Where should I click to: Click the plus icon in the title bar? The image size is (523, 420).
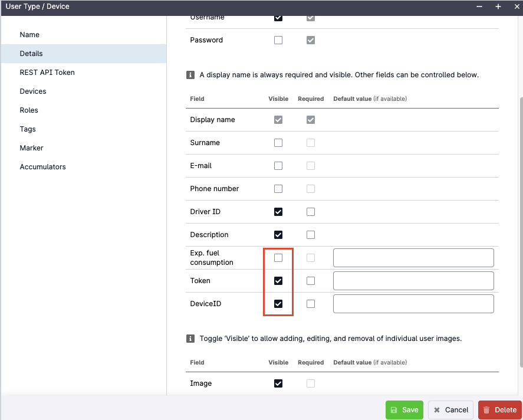click(498, 7)
